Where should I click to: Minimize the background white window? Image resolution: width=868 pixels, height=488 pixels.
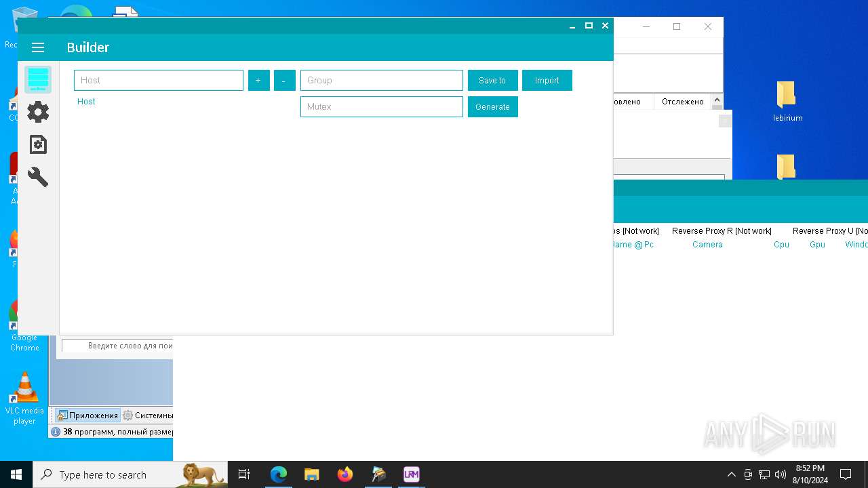coord(646,26)
